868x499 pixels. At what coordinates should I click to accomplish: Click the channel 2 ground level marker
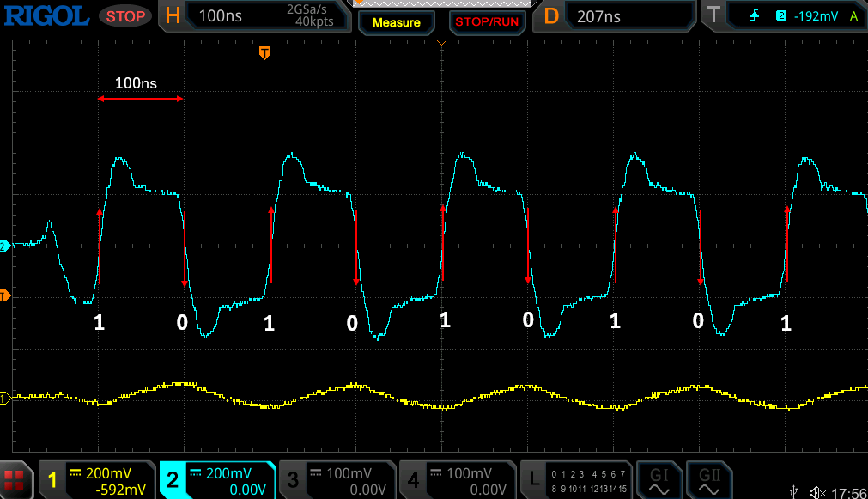click(4, 246)
